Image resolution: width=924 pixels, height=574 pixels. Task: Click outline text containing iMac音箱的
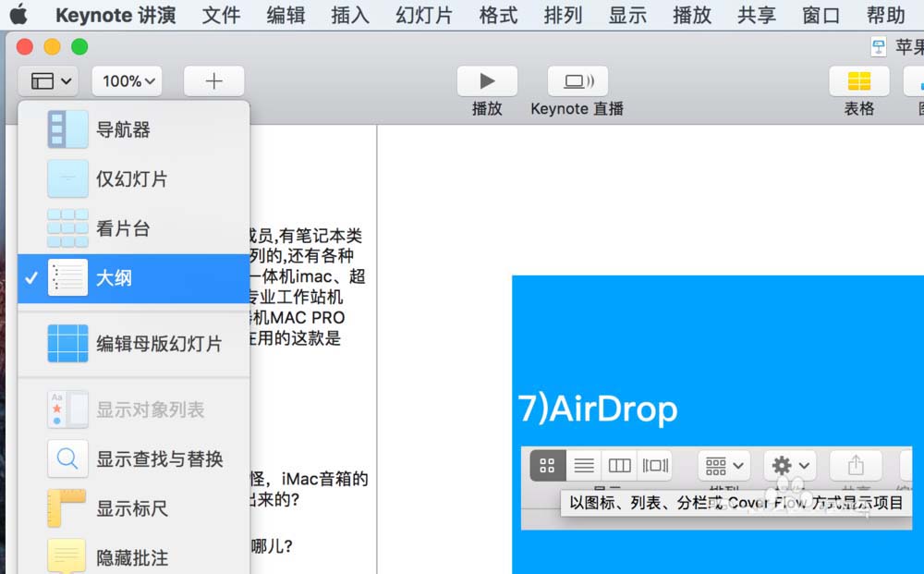[310, 479]
